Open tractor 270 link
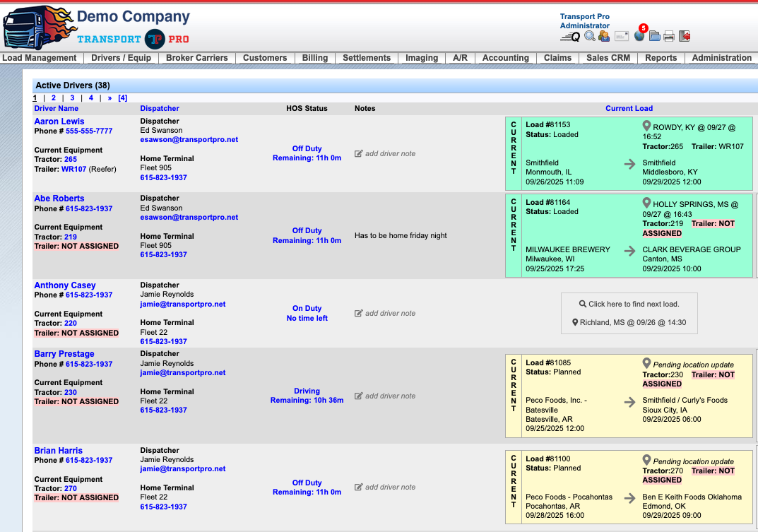 [71, 488]
